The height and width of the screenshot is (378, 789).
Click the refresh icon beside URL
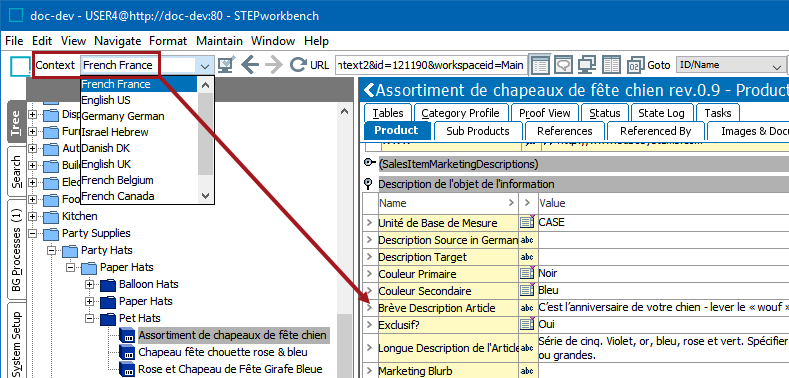(x=298, y=65)
